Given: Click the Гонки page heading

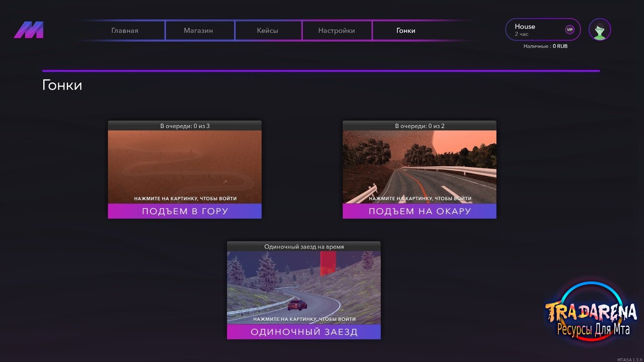Looking at the screenshot, I should tap(62, 85).
